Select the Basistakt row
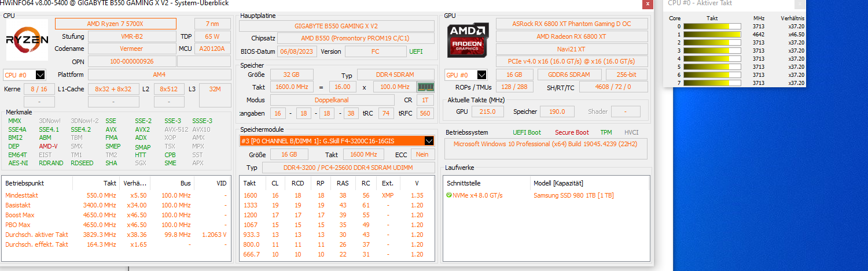 [x=116, y=205]
